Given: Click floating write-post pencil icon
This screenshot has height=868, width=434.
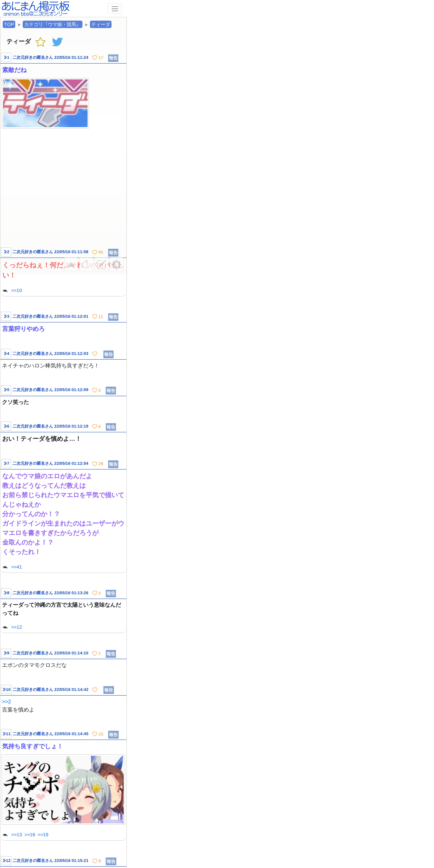Looking at the screenshot, I should [x=101, y=265].
